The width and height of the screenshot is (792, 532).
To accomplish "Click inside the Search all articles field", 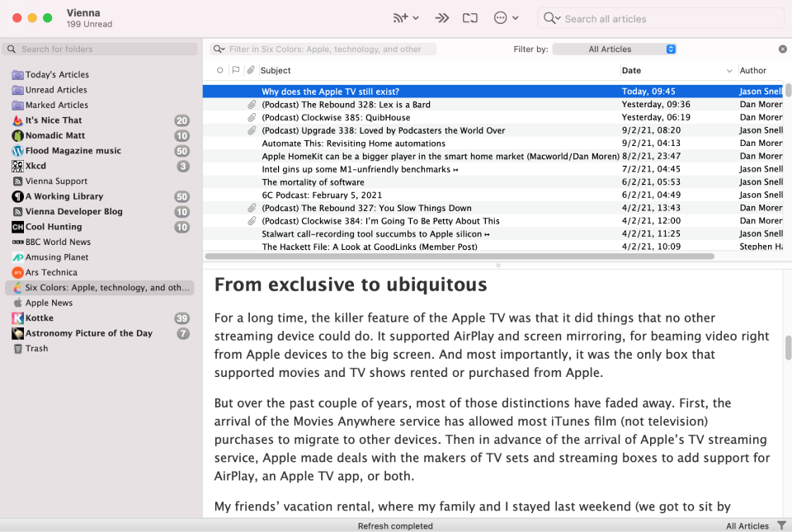I will [x=660, y=17].
